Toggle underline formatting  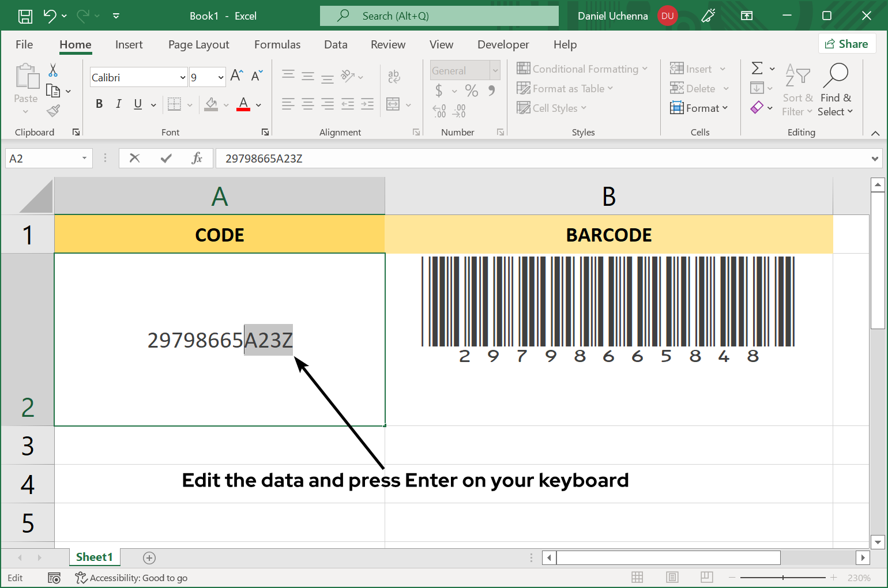pyautogui.click(x=137, y=104)
